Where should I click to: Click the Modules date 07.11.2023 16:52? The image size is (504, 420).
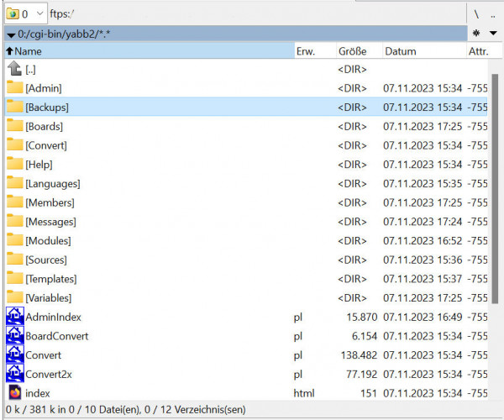pyautogui.click(x=423, y=241)
